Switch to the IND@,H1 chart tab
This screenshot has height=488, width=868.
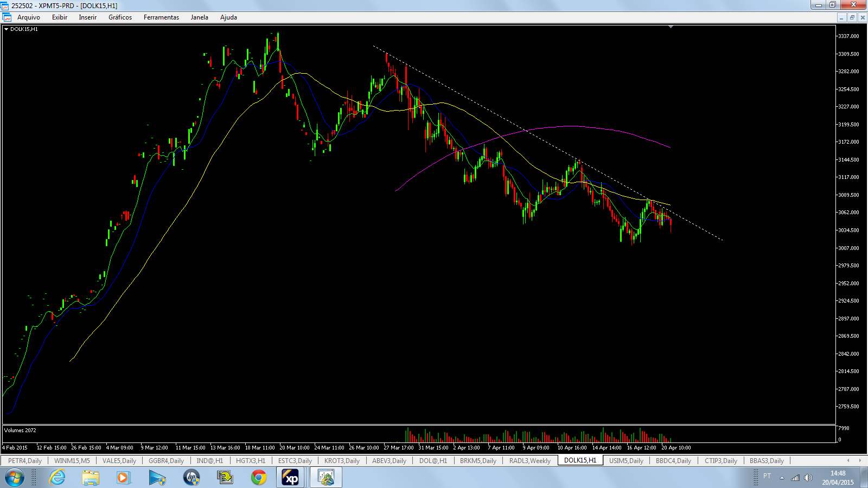[210, 461]
